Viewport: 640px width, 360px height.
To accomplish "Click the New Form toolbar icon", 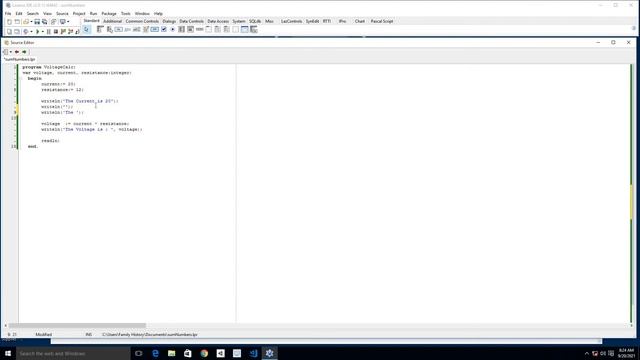I will [17, 22].
